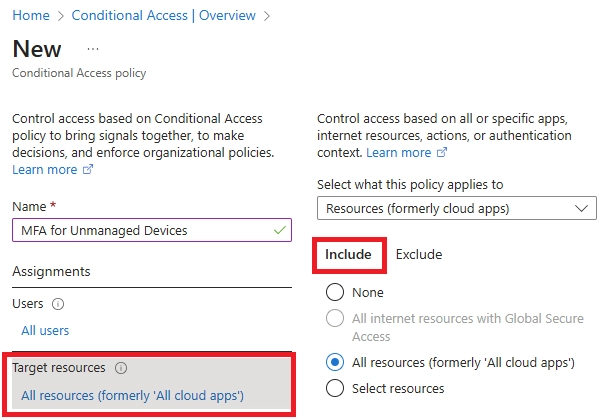Switch to the Include tab

coord(349,255)
